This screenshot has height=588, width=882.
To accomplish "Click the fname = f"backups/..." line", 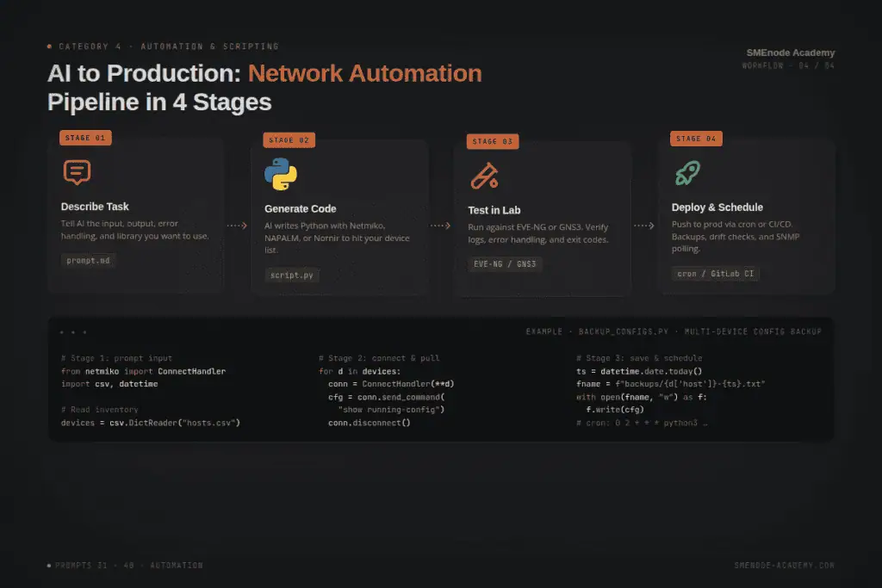I will 670,384.
